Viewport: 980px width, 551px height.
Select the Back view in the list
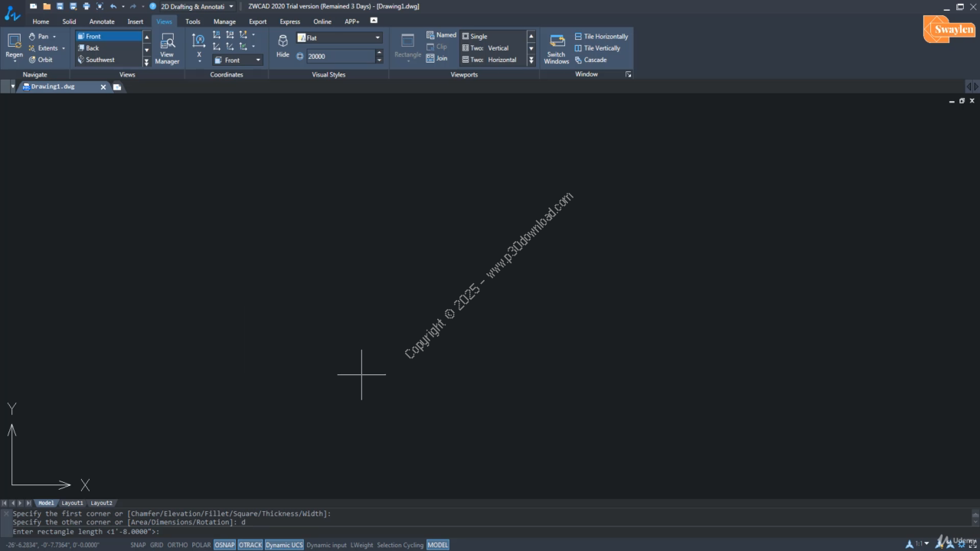pos(108,47)
